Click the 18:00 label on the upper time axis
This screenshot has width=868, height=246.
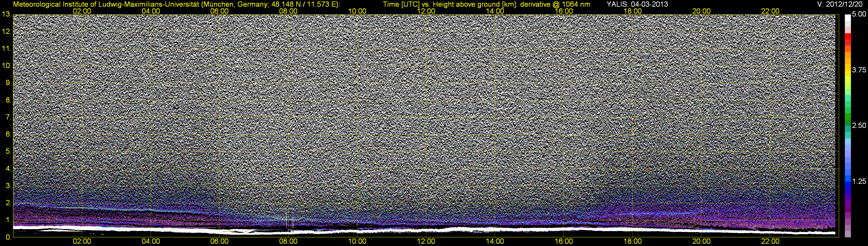(x=633, y=11)
